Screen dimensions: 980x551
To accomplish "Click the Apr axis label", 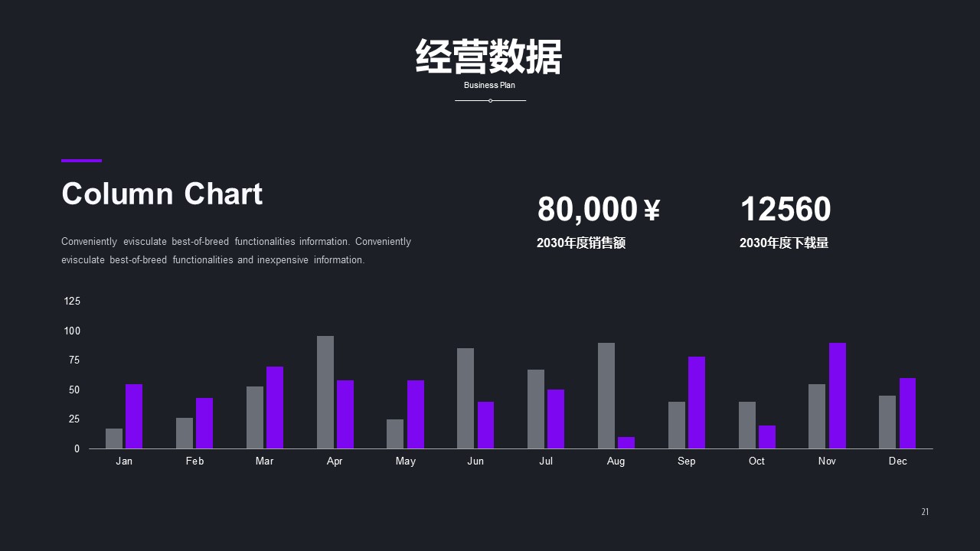I will pyautogui.click(x=335, y=461).
